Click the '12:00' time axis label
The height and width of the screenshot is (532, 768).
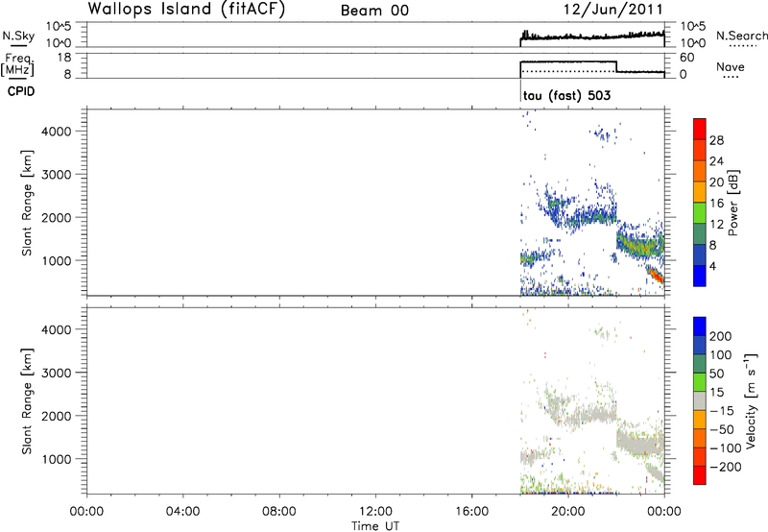pyautogui.click(x=375, y=512)
